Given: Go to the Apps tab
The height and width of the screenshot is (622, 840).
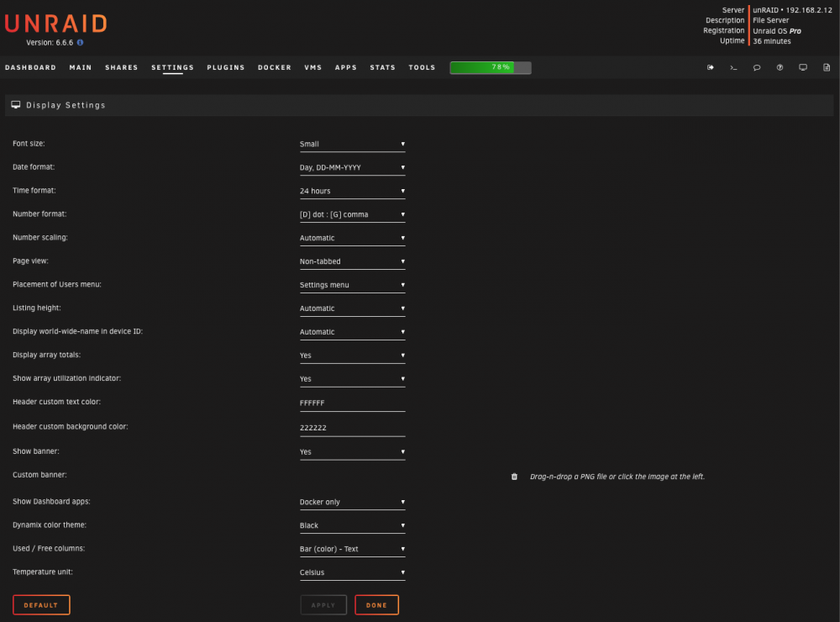Looking at the screenshot, I should tap(345, 67).
